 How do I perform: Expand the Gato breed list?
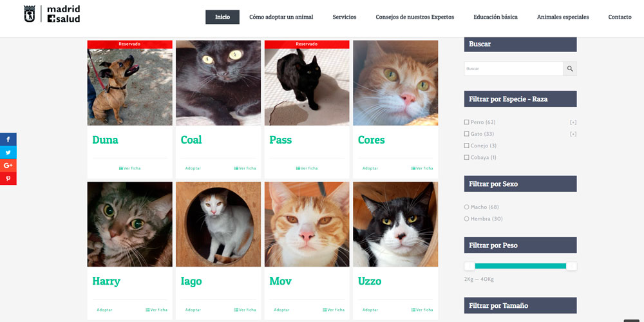573,134
